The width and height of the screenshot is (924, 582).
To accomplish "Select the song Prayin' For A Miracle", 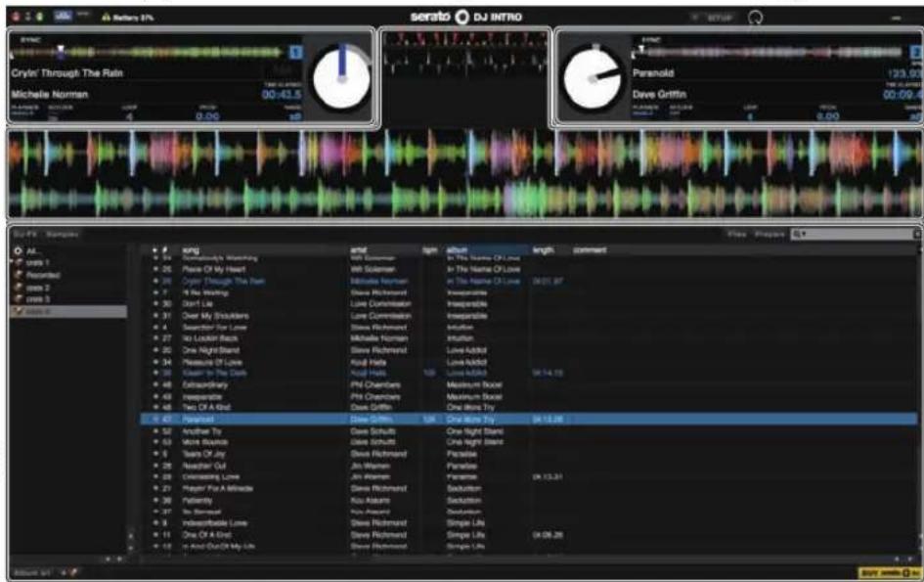I will pyautogui.click(x=217, y=489).
